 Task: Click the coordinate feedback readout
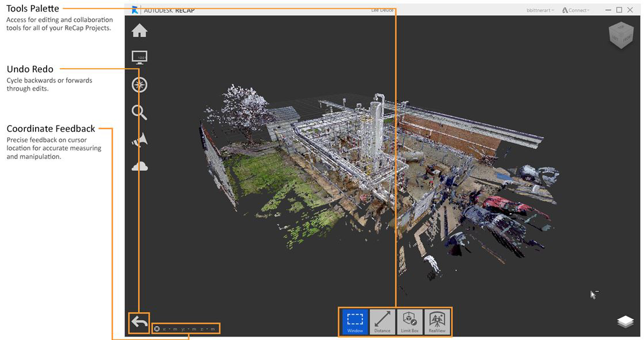(186, 328)
